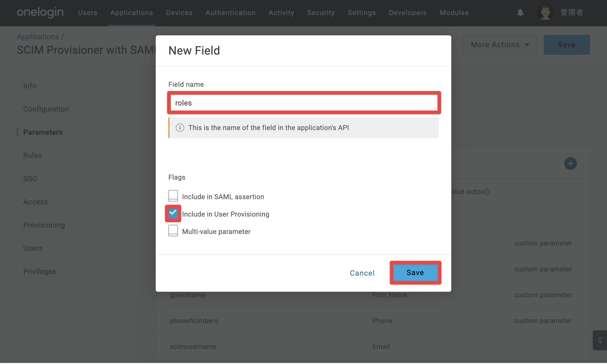Enable Multi-value parameter checkbox

[x=173, y=231]
